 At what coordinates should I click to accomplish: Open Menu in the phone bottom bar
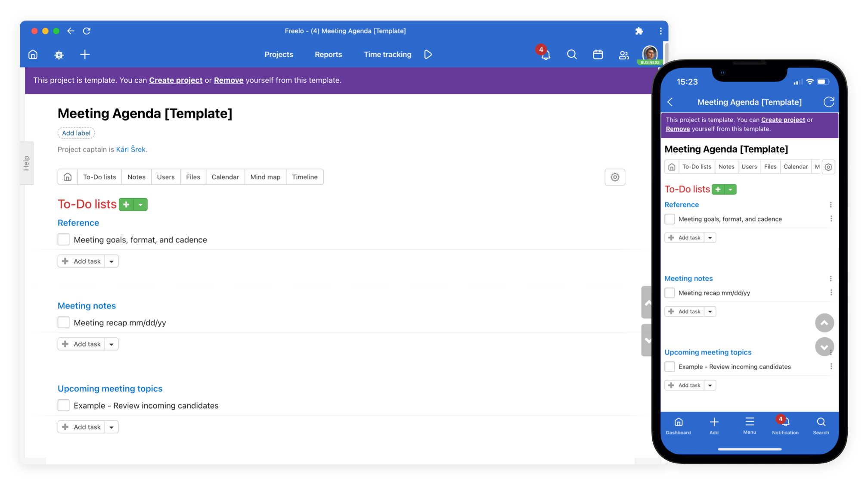[750, 426]
